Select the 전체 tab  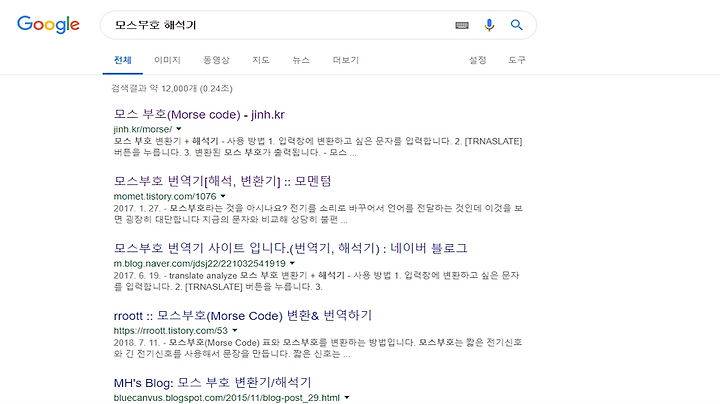(x=123, y=60)
